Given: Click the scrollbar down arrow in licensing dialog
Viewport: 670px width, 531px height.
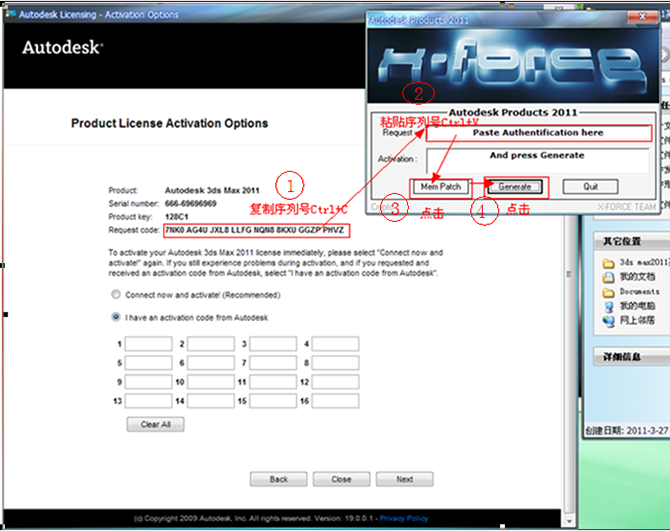Looking at the screenshot, I should (569, 521).
